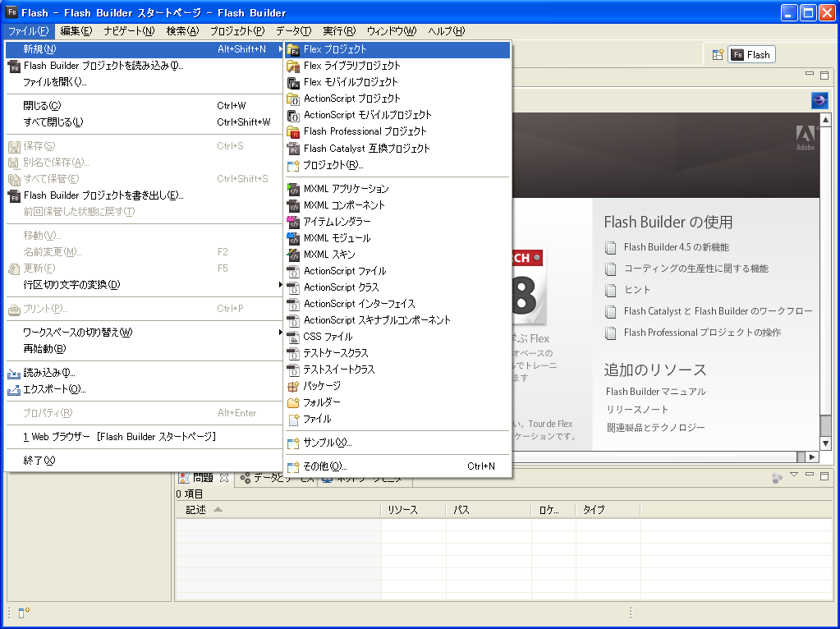Click the ActionScript プロジェクト icon
The image size is (840, 629).
(x=293, y=99)
